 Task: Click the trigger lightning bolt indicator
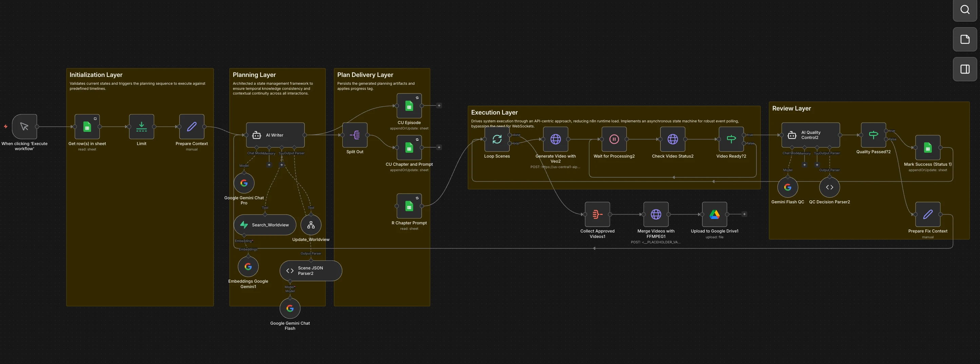pos(6,126)
